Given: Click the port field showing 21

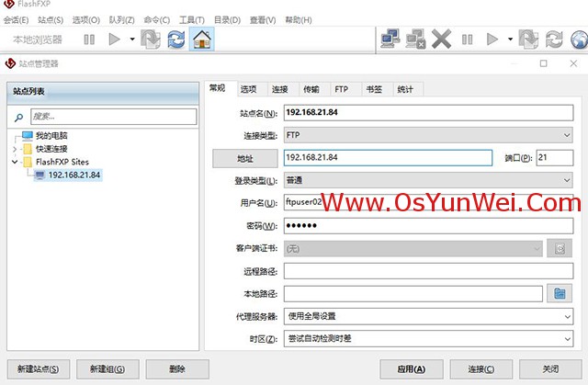Looking at the screenshot, I should tap(555, 158).
